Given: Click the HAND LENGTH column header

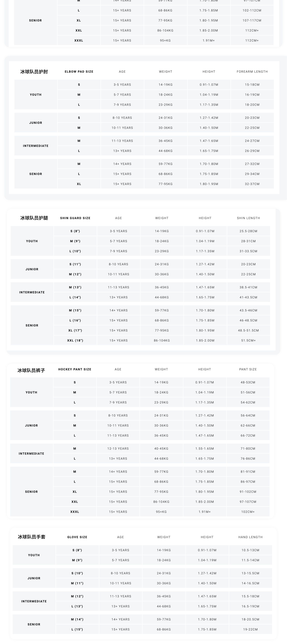Looking at the screenshot, I should (250, 537).
